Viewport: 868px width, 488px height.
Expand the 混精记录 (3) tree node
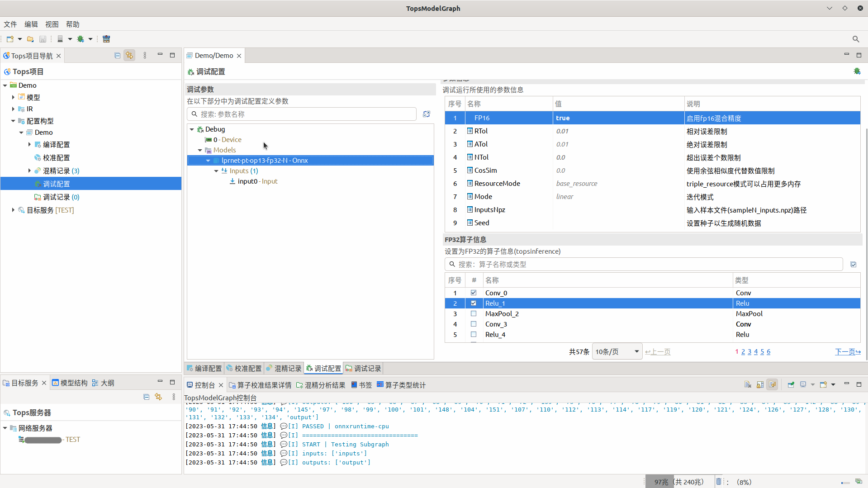pyautogui.click(x=29, y=171)
